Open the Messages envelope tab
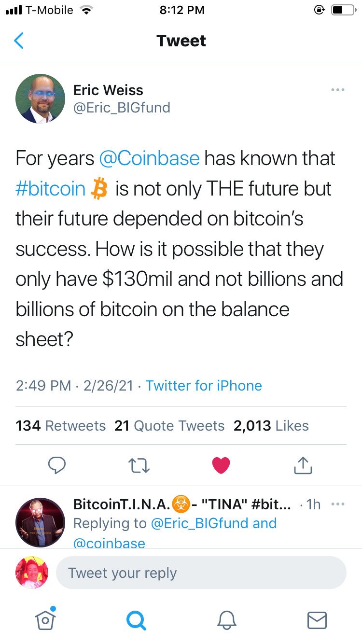Screen dimensions: 362x644 click(x=317, y=620)
